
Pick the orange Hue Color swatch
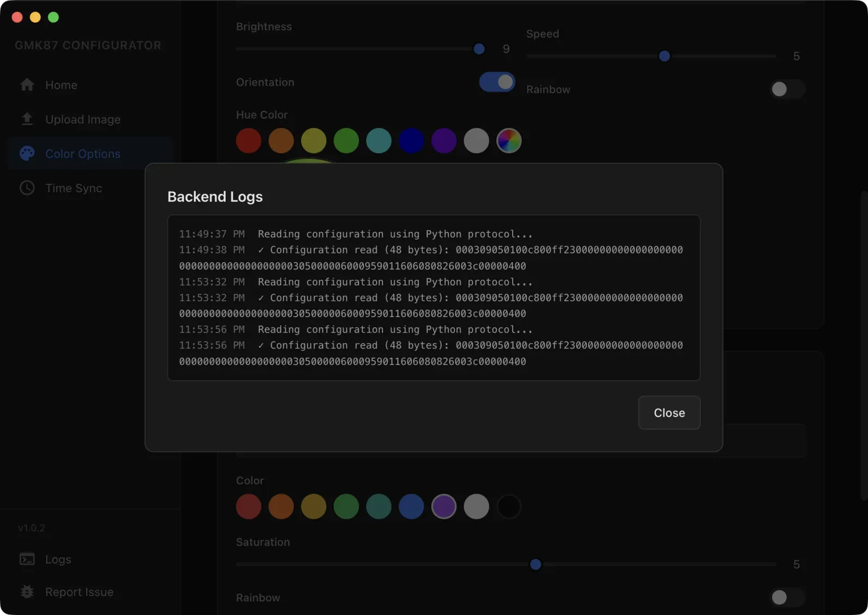[x=281, y=141]
